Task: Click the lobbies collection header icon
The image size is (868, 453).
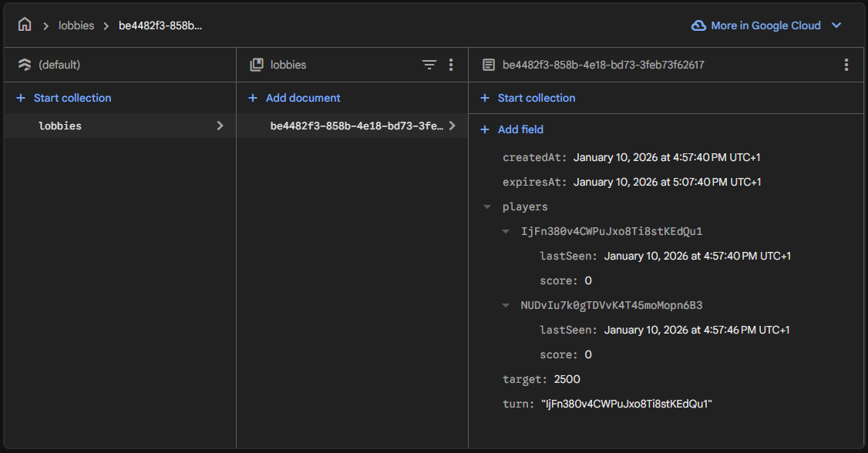Action: pyautogui.click(x=257, y=65)
